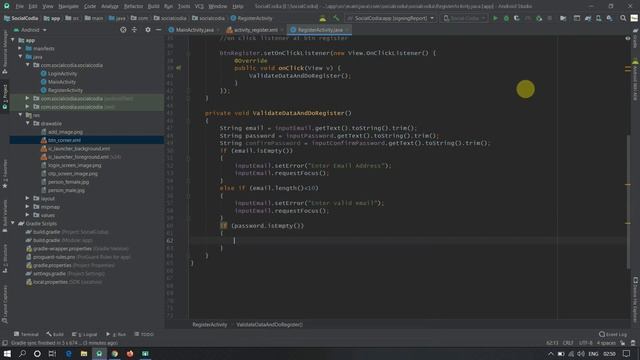Start debugging with the green bug icon
This screenshot has height=360, width=640.
click(x=506, y=18)
